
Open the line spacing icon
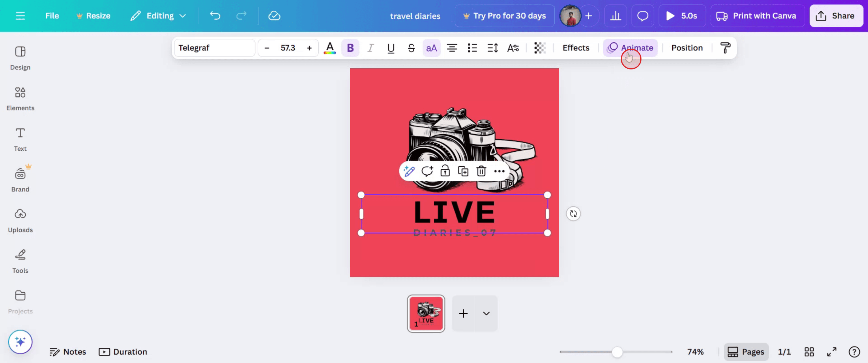(x=492, y=48)
